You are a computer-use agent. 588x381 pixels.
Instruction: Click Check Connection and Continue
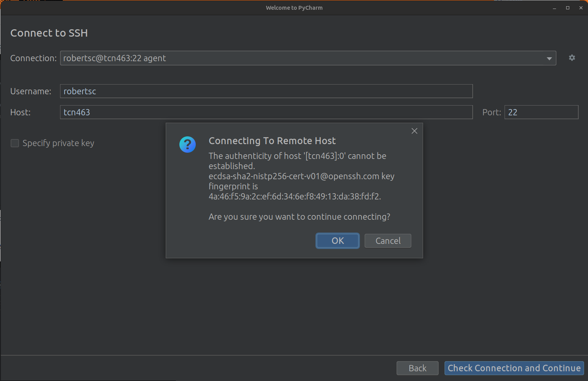pos(514,368)
